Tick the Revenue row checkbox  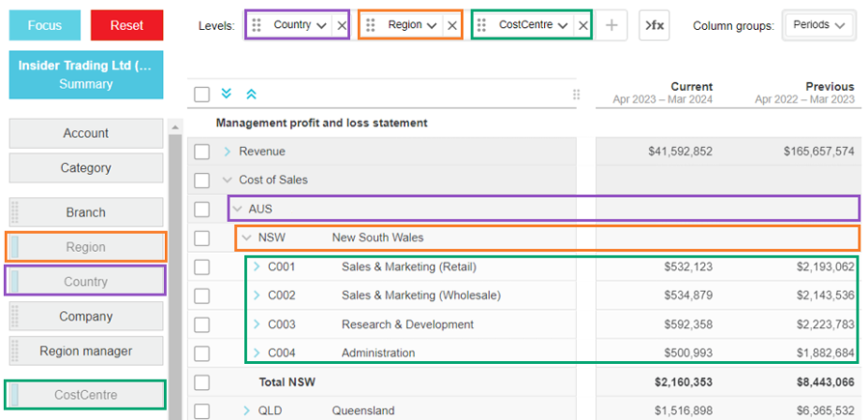point(202,152)
